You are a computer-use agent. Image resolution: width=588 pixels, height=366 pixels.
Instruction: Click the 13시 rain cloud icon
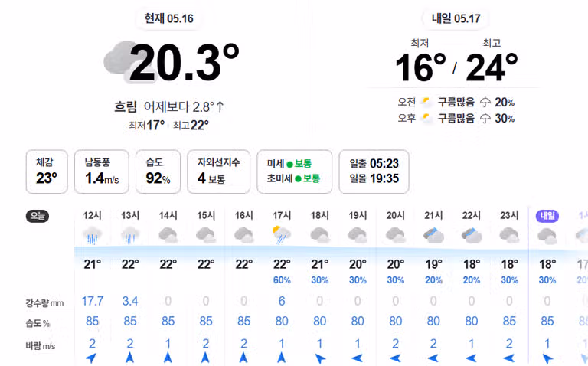point(130,235)
